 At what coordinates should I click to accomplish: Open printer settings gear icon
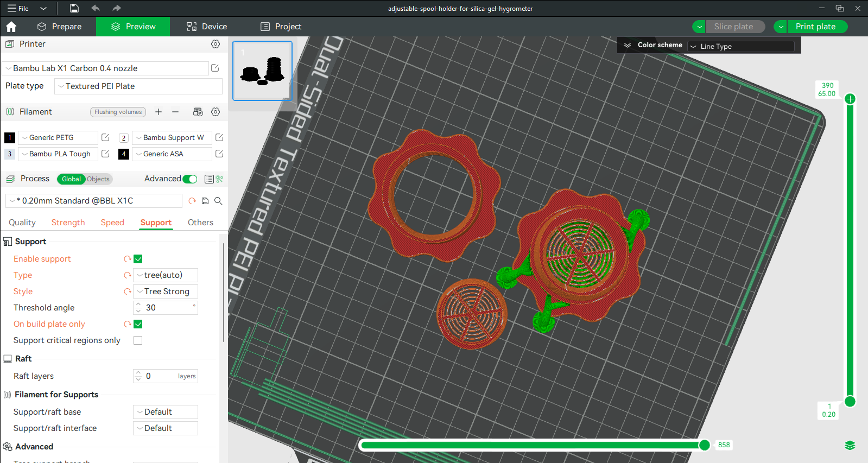[x=216, y=44]
